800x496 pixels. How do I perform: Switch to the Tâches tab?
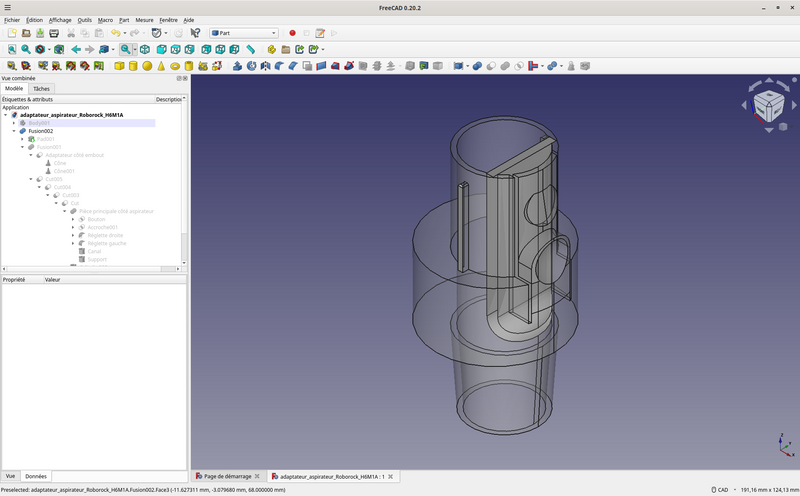[x=41, y=89]
